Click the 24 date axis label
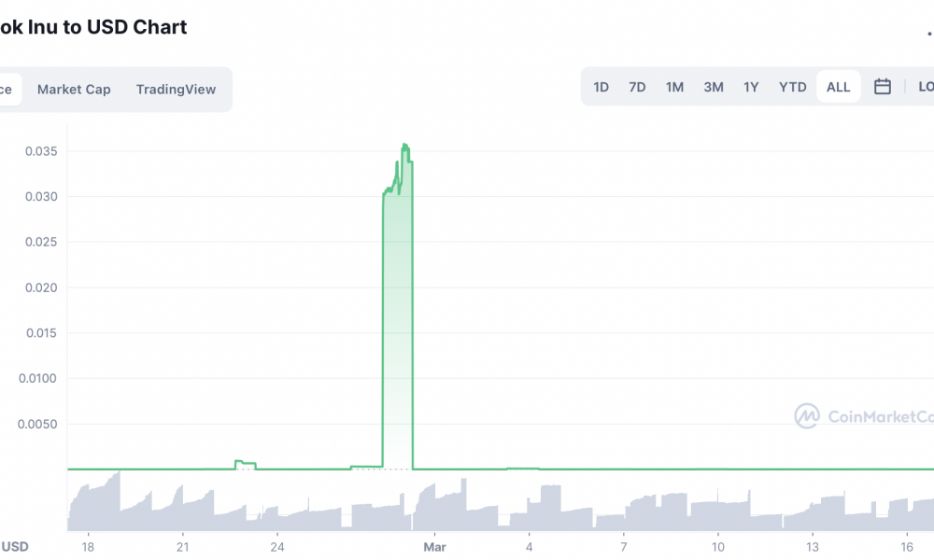The image size is (934, 560). 277,547
